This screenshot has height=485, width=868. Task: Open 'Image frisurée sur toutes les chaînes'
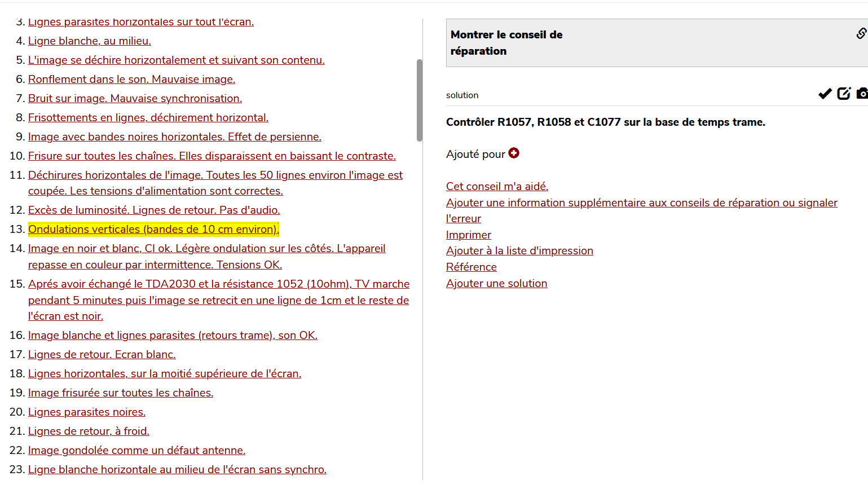coord(121,393)
